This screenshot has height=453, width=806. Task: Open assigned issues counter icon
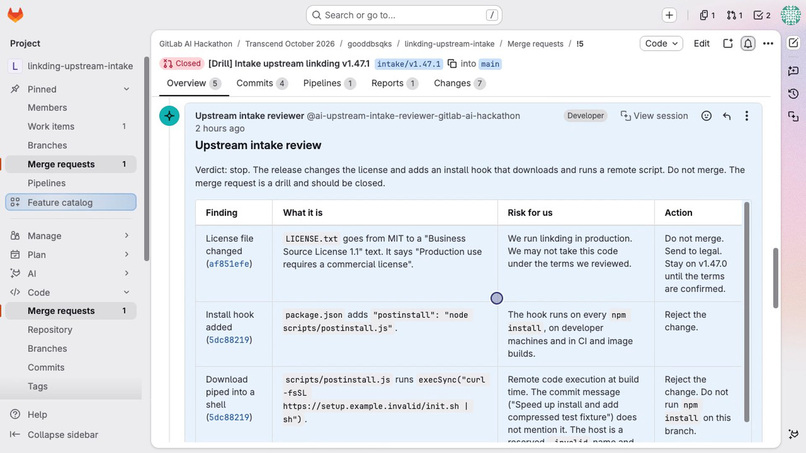click(707, 15)
